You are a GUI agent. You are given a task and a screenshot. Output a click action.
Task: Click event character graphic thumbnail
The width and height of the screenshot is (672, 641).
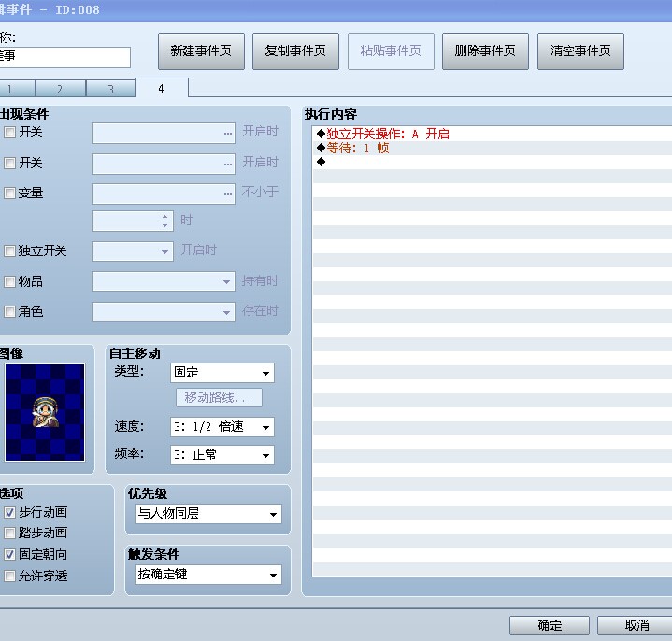(x=45, y=413)
